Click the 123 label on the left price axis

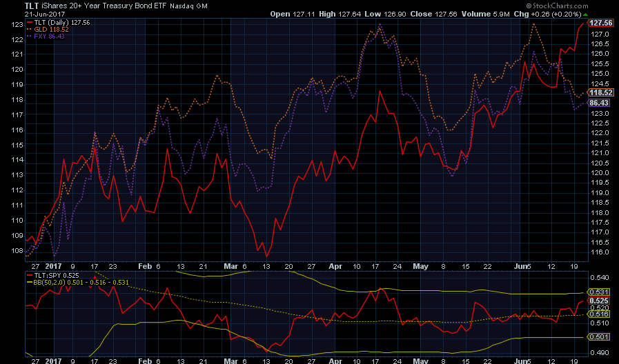pos(17,24)
